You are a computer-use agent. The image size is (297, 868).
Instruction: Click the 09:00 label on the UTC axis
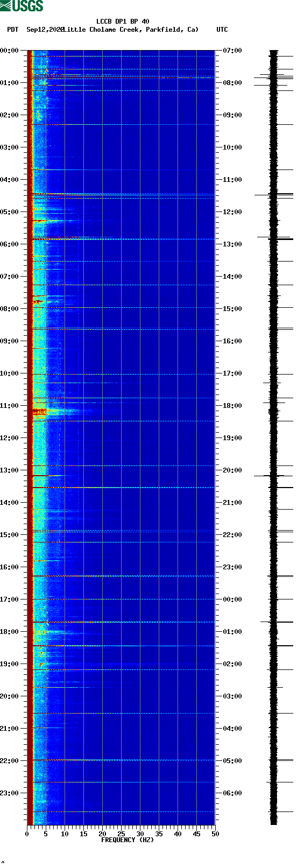(232, 115)
